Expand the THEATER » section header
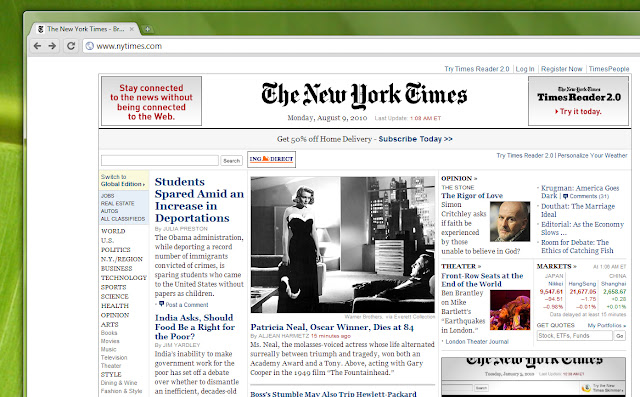This screenshot has height=397, width=640. click(x=461, y=266)
